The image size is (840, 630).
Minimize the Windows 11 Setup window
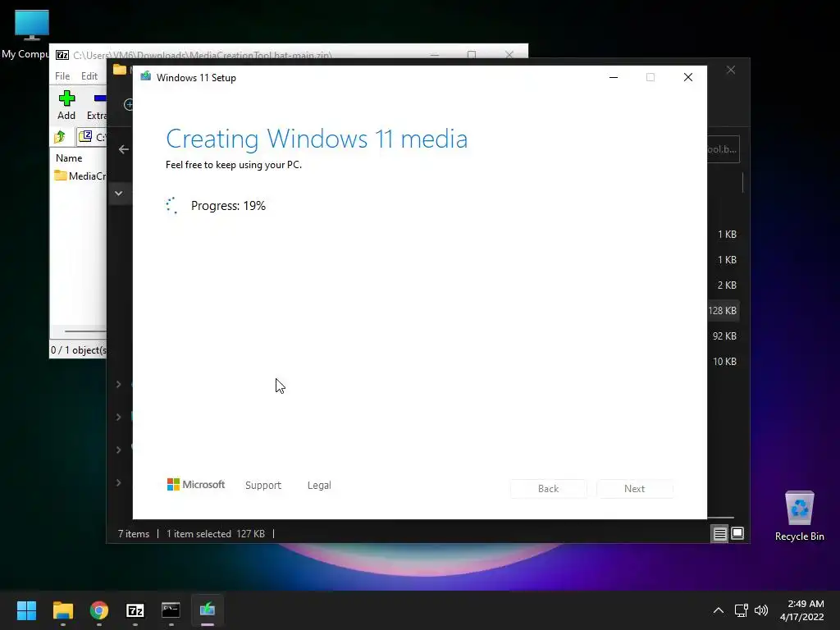(x=614, y=77)
